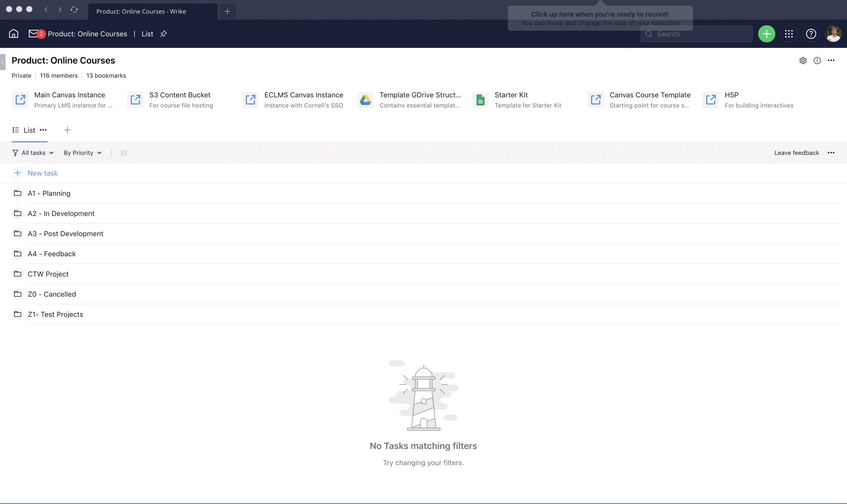Open the A4 - Feedback folder
The height and width of the screenshot is (504, 847).
52,254
